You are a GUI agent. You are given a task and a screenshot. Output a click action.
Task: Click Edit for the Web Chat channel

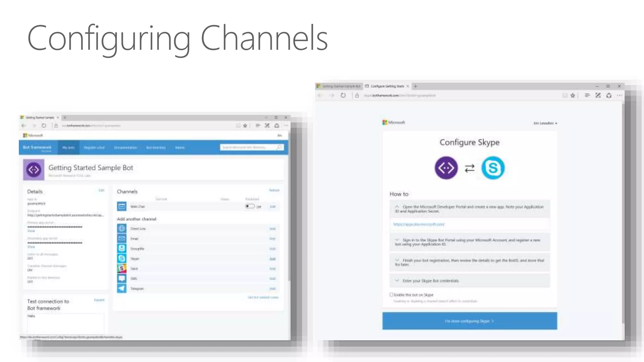coord(272,206)
